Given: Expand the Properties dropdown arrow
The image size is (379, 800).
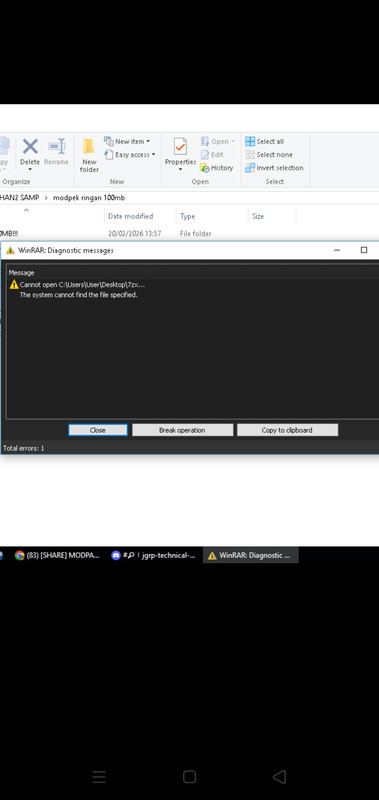Looking at the screenshot, I should click(180, 169).
